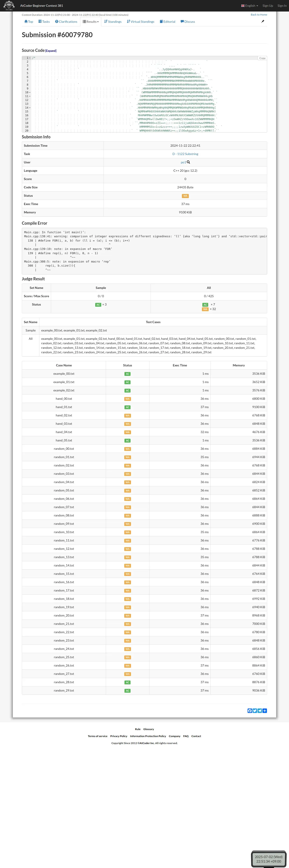This screenshot has width=289, height=868.
Task: Open the Glossary footer link
Action: point(148,729)
